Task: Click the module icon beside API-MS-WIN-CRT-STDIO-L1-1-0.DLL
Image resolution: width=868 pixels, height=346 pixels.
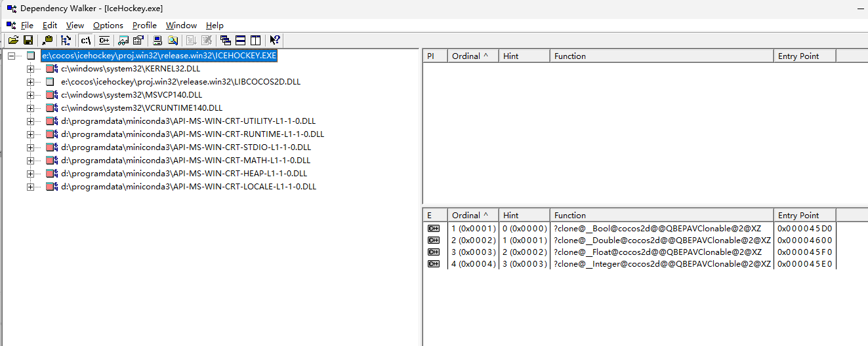Action: click(x=52, y=147)
